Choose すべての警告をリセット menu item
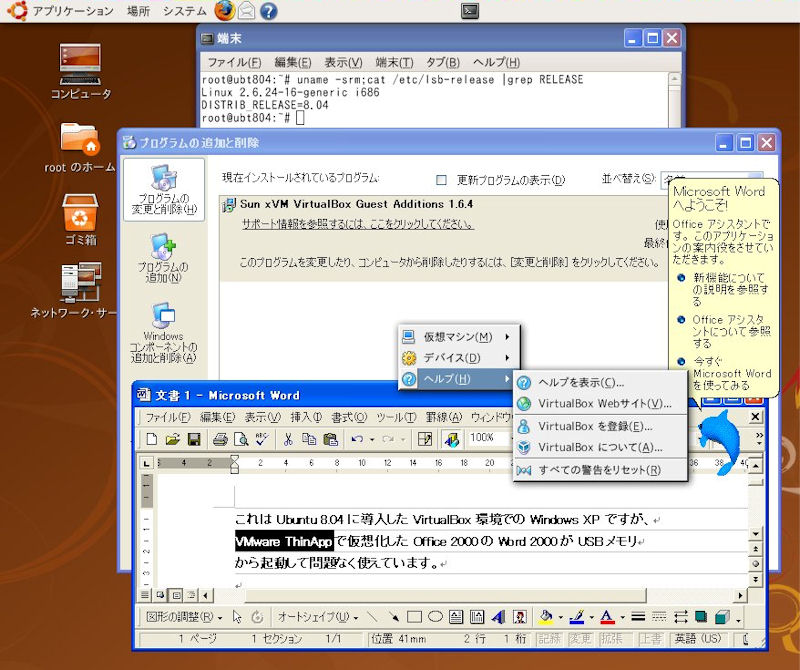Image resolution: width=800 pixels, height=670 pixels. click(600, 470)
